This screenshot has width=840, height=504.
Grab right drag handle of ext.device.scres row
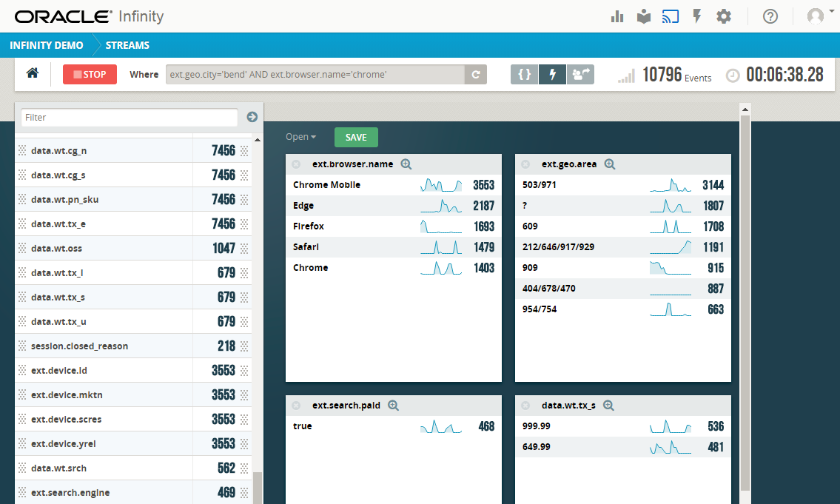244,420
